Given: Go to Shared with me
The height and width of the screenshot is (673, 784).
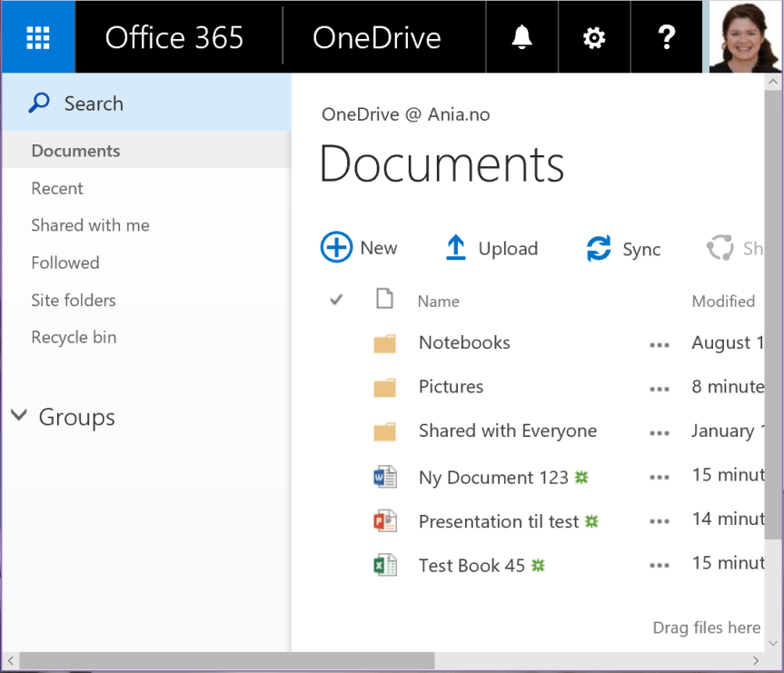Looking at the screenshot, I should point(90,225).
